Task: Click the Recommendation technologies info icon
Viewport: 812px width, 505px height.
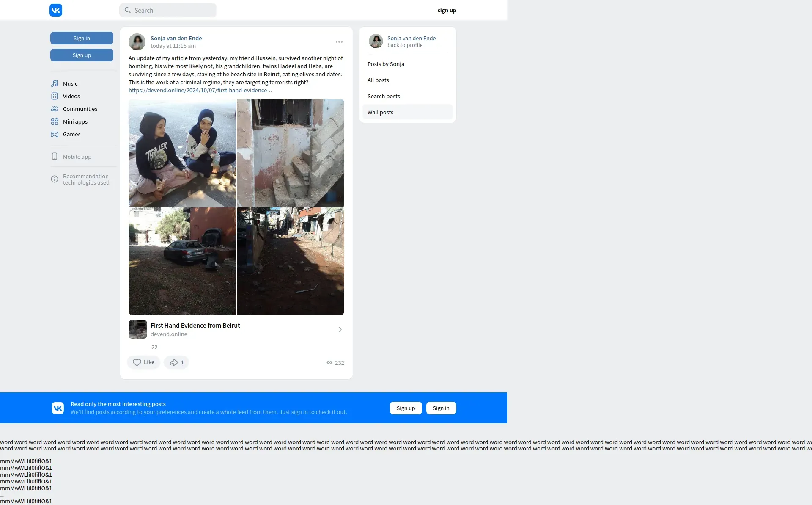Action: coord(55,179)
